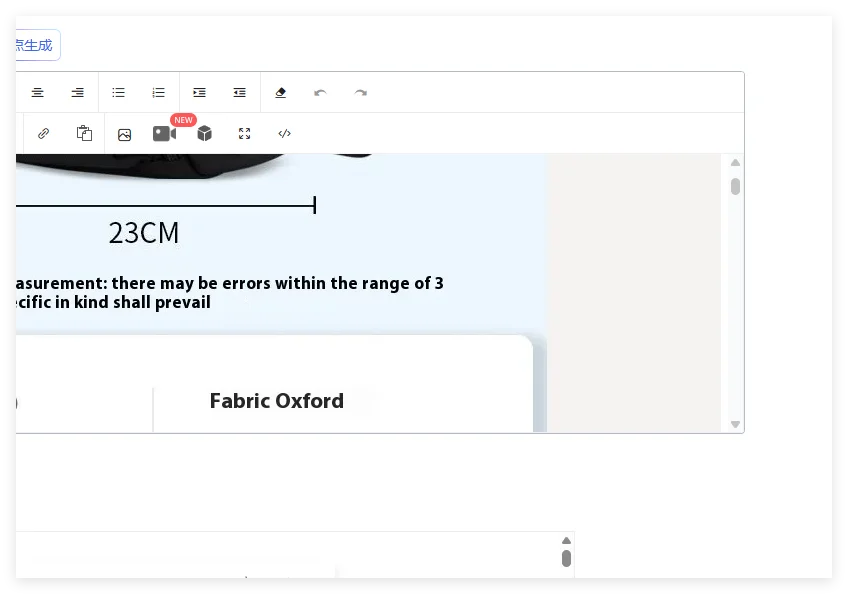Click the lower panel scrollbar thumb

coord(566,558)
